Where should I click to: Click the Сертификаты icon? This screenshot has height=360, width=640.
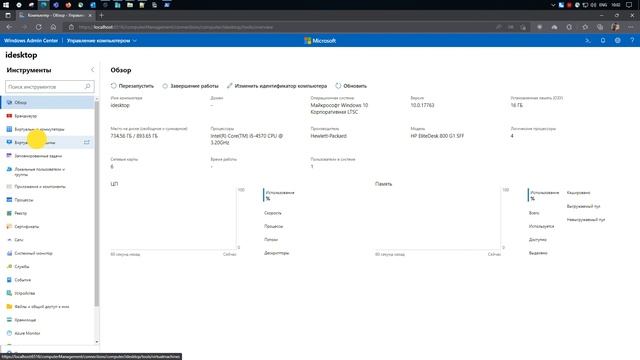[x=9, y=226]
